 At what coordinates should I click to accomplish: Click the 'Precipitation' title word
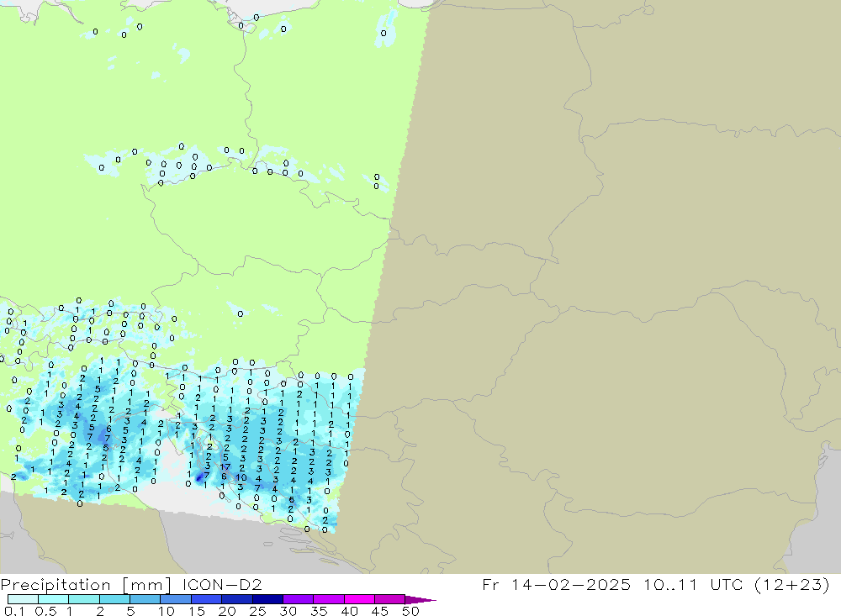click(56, 585)
